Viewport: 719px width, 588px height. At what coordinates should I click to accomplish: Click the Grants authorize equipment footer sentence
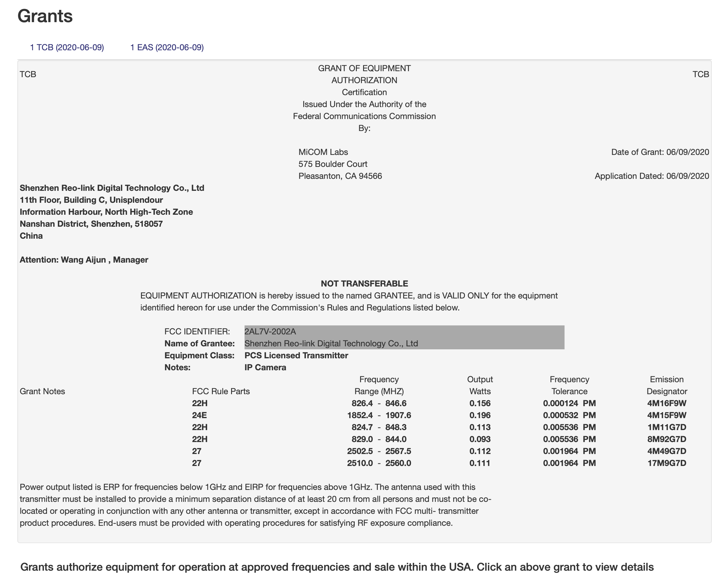tap(337, 567)
